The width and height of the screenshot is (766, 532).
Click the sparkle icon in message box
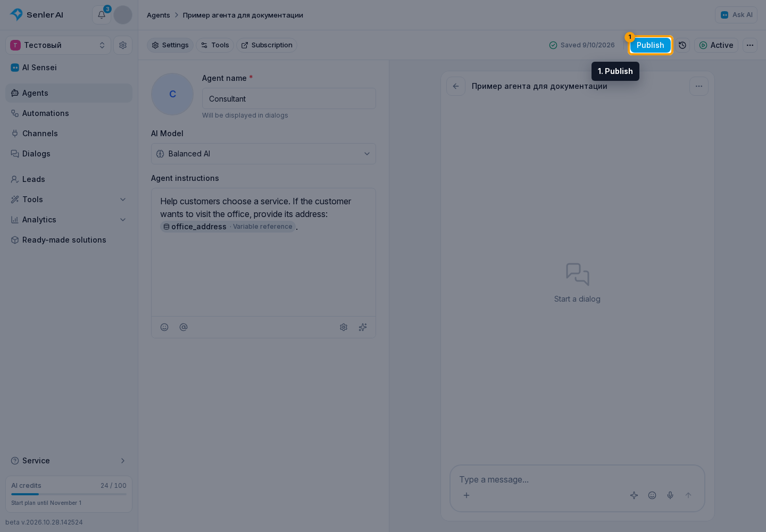pos(634,495)
